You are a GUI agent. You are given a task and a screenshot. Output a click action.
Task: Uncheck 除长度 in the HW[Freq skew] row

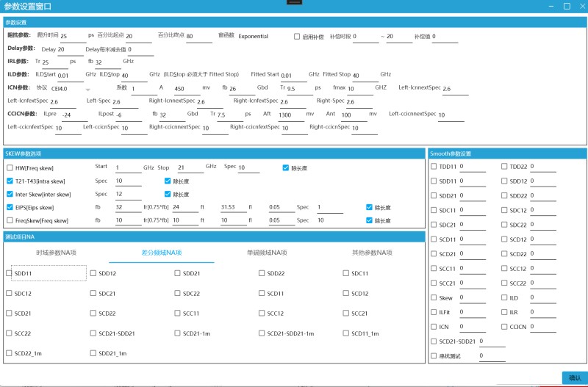click(286, 167)
